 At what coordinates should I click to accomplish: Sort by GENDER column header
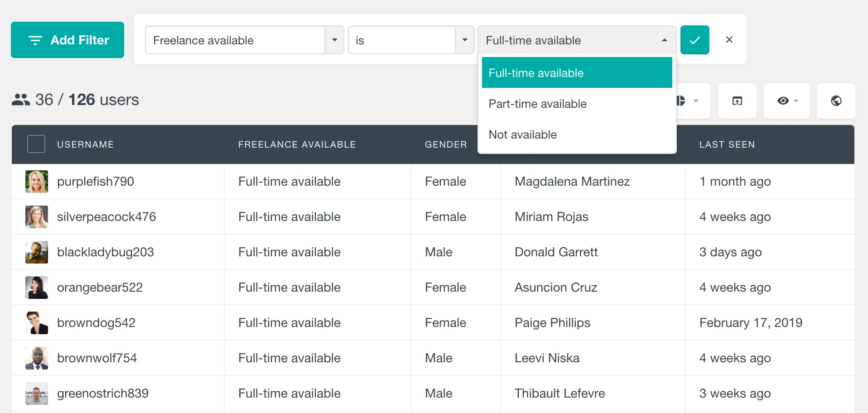tap(446, 144)
